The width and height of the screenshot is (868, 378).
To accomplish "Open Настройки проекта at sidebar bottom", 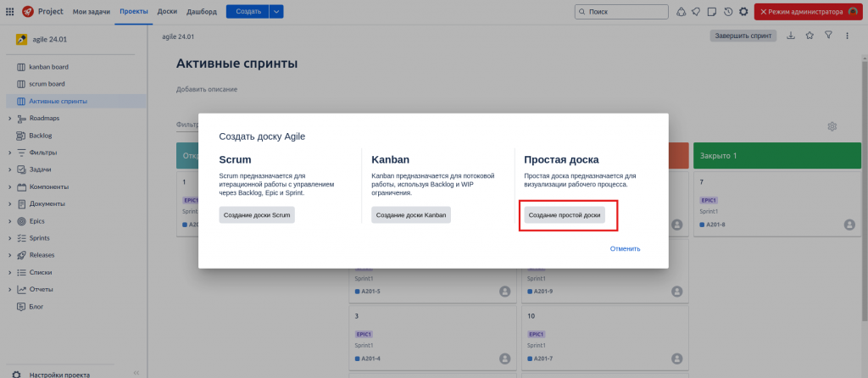I will 60,374.
